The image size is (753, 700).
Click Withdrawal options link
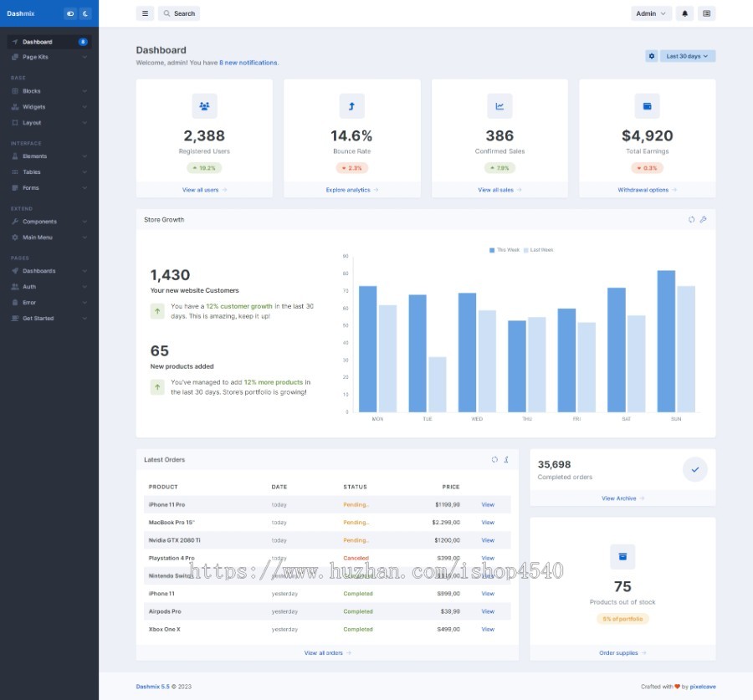pos(647,190)
